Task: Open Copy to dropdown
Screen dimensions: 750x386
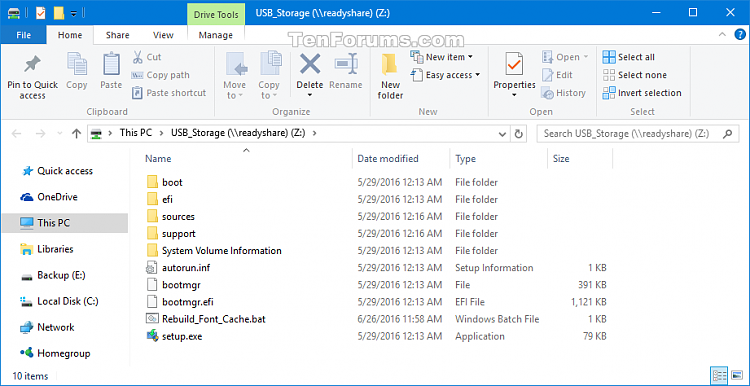Action: coord(269,77)
